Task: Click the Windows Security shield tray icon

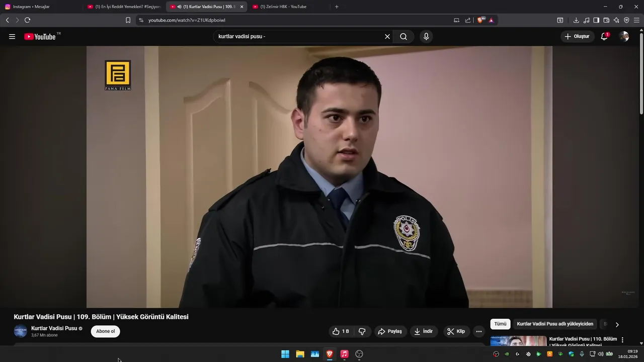Action: 571,354
